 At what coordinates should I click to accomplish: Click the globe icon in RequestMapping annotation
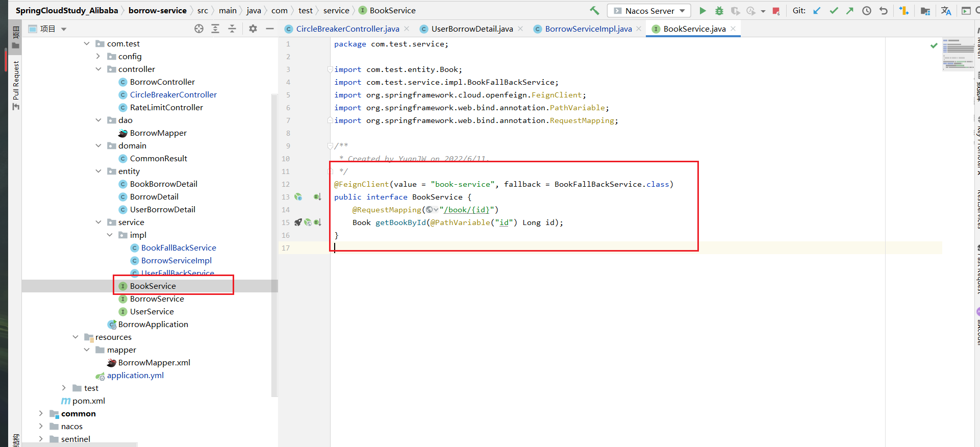429,210
